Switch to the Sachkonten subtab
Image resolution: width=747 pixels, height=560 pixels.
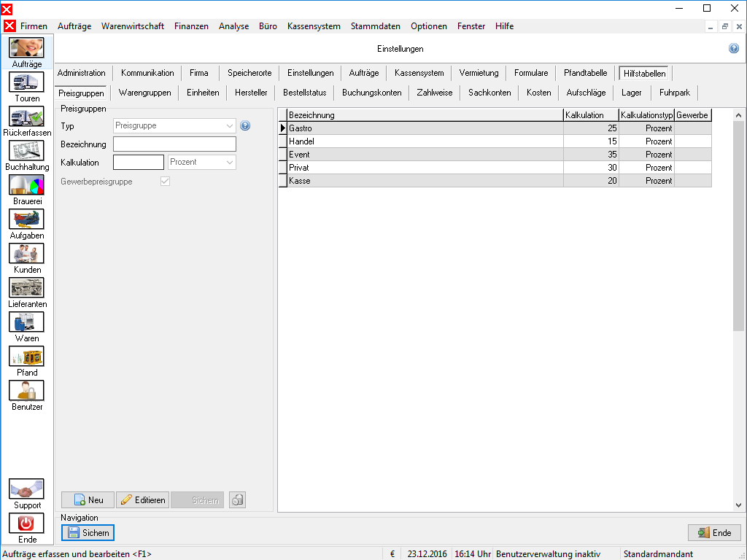[489, 93]
